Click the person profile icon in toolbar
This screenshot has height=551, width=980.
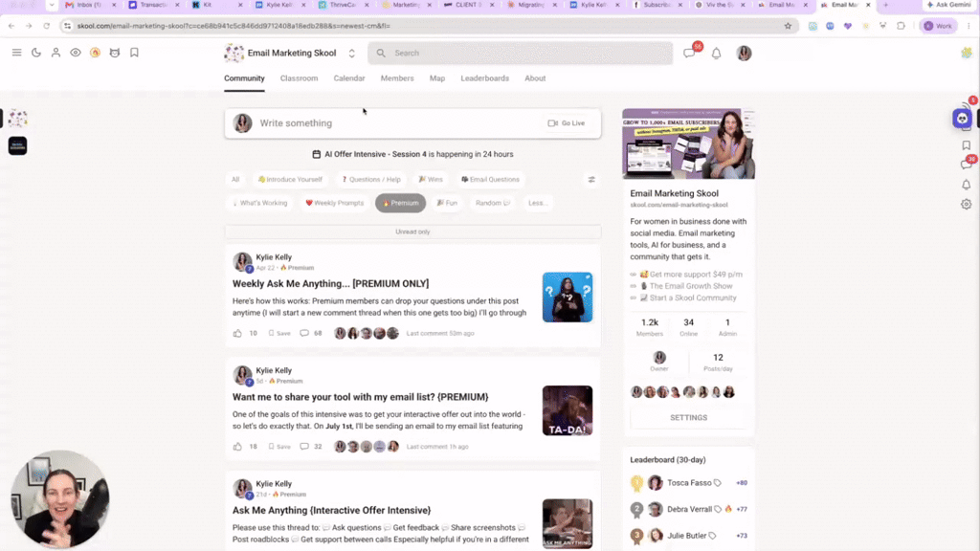pos(56,53)
